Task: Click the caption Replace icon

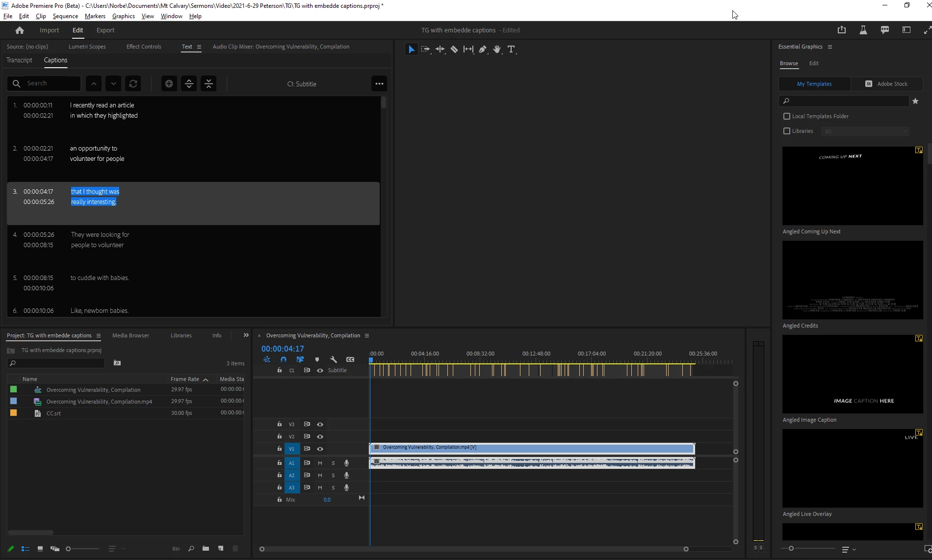Action: 133,84
